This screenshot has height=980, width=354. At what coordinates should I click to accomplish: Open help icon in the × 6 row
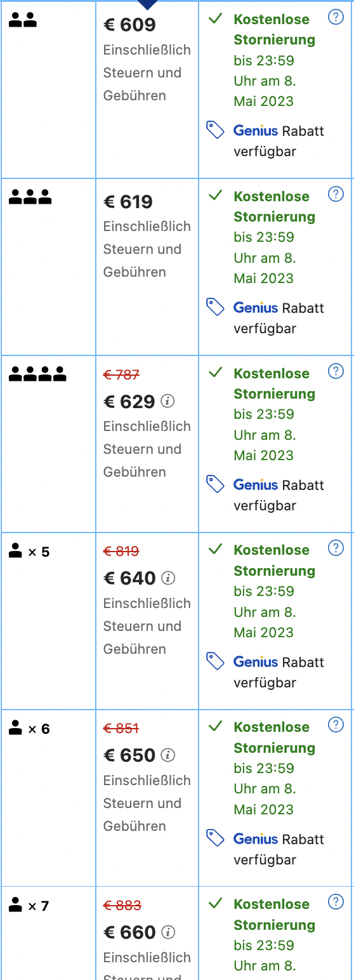tap(336, 725)
